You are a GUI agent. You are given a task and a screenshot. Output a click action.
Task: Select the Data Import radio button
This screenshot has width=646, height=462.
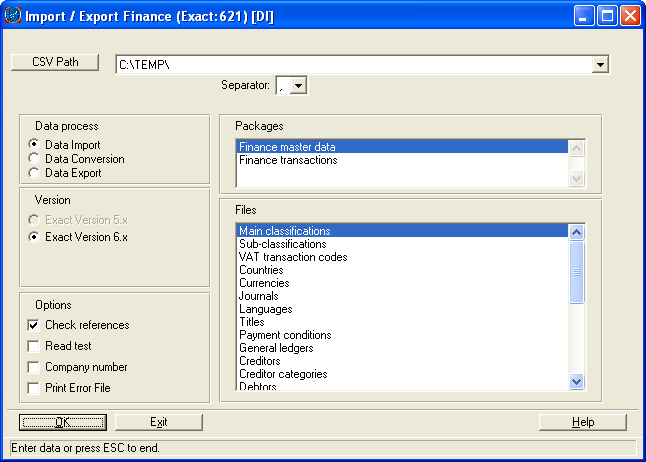[x=34, y=145]
